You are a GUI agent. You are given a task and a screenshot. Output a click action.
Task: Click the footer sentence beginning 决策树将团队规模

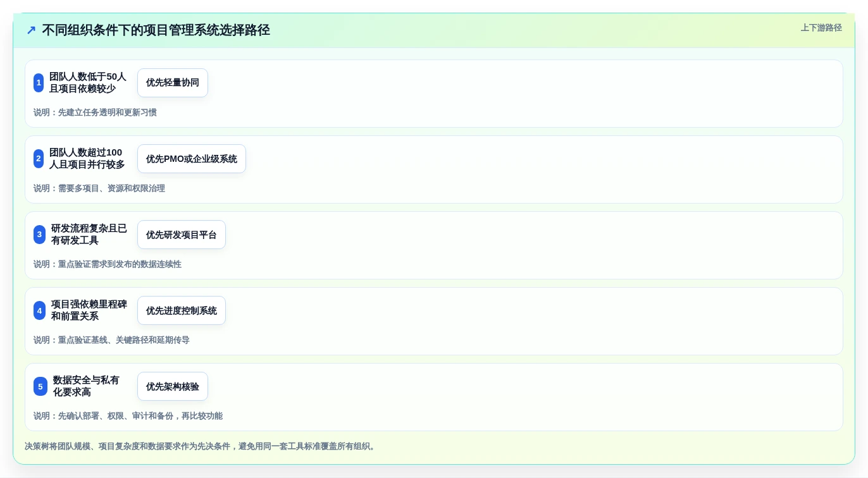click(201, 446)
